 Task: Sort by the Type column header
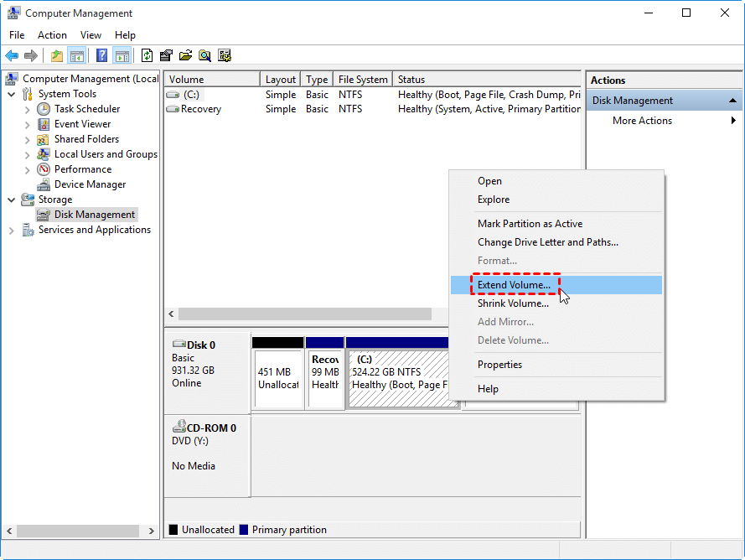coord(317,80)
